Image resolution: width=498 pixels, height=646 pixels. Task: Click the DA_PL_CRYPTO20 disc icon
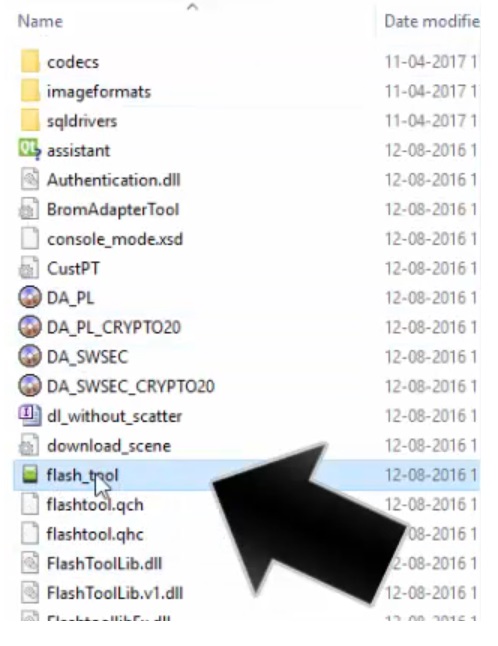[30, 327]
